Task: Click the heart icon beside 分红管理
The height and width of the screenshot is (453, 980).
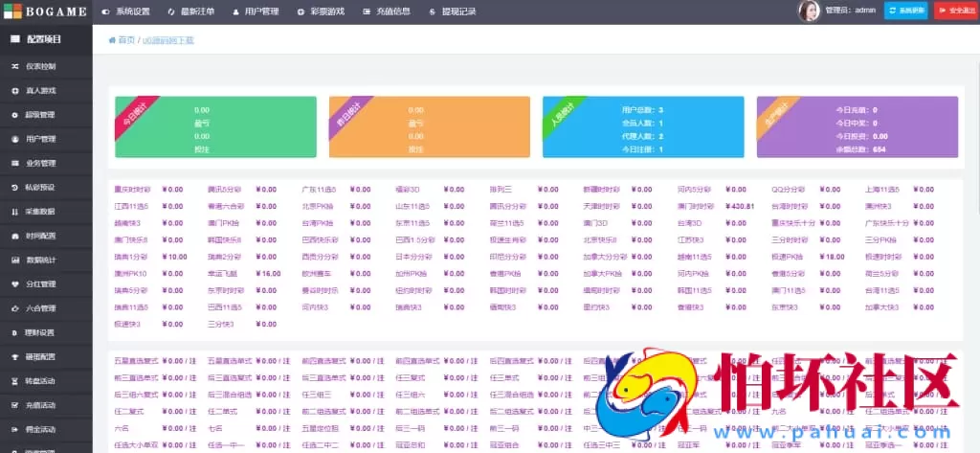Action: [14, 284]
